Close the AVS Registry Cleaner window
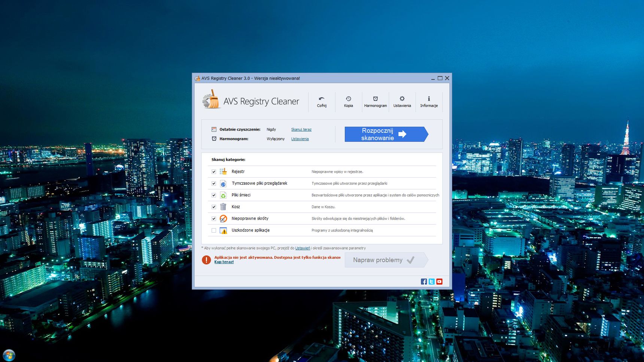The width and height of the screenshot is (644, 362). (447, 78)
